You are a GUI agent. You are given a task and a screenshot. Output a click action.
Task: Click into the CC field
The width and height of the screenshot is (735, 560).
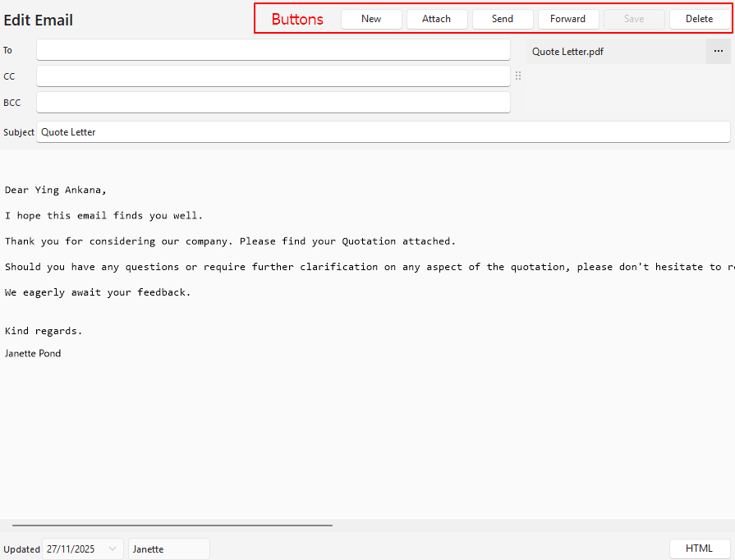point(273,76)
